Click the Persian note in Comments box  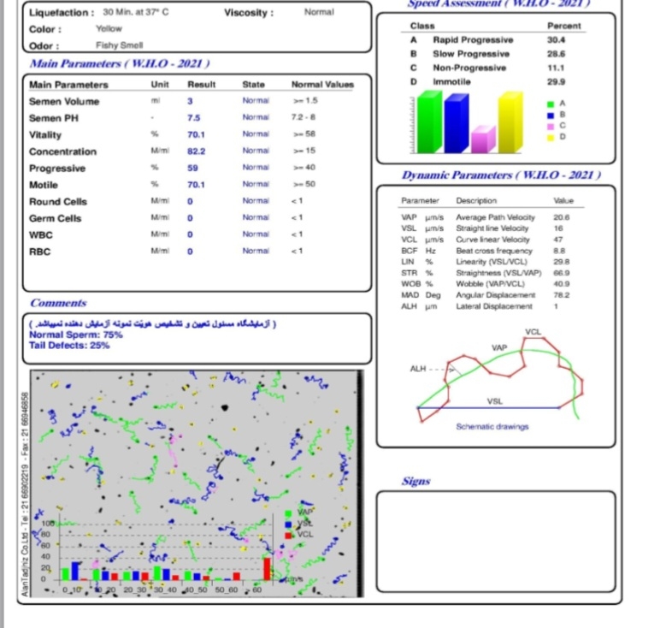click(152, 324)
